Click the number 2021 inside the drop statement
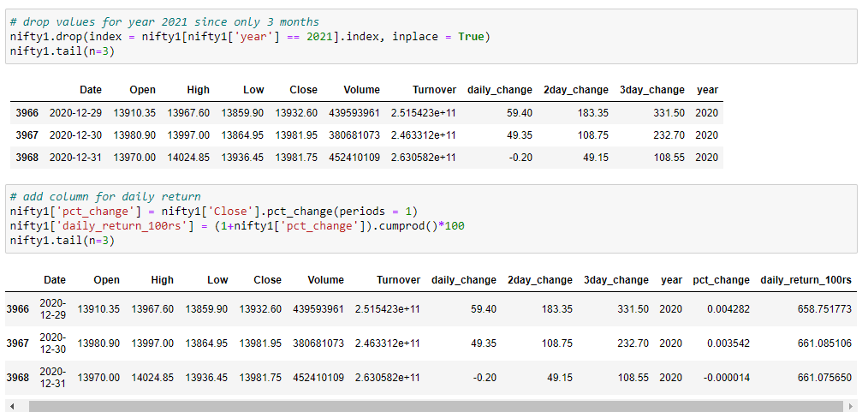Viewport: 868px width, 412px height. pos(319,37)
